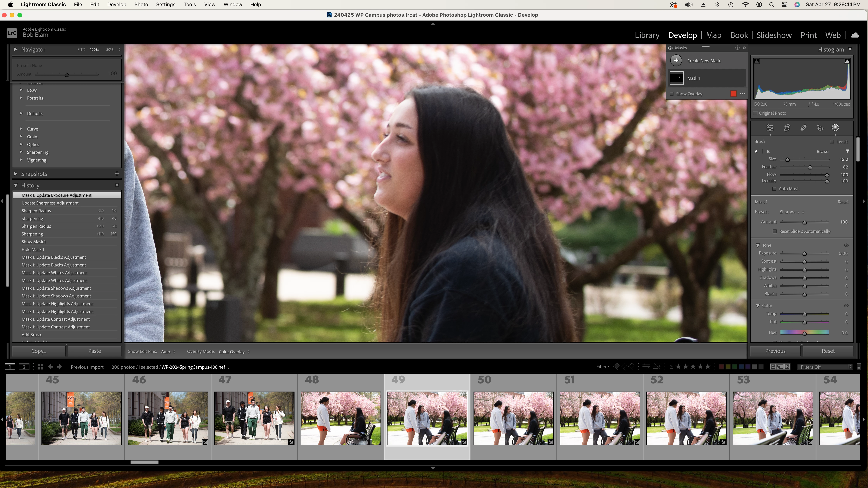Screen dimensions: 868x488
Task: Click the Create New Mask plus icon
Action: tap(676, 61)
